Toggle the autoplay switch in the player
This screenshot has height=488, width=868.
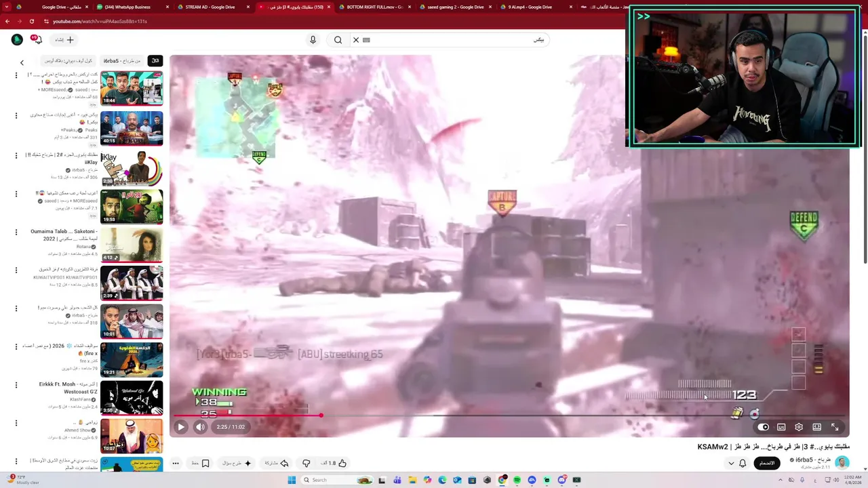763,427
